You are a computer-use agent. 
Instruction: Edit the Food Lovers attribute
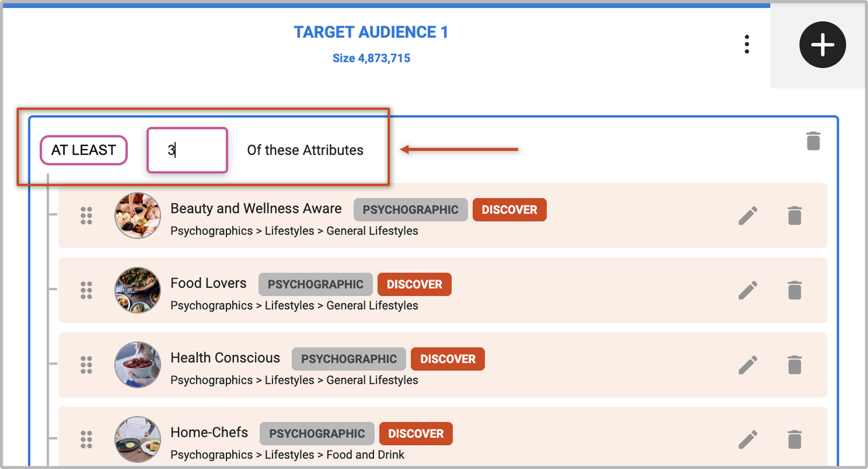(748, 290)
